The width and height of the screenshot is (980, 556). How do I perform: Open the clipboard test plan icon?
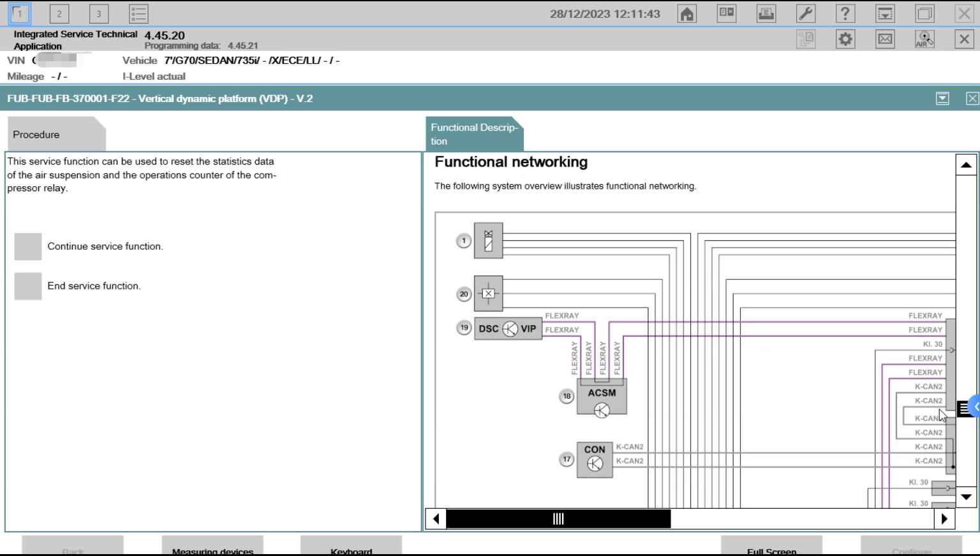click(x=806, y=40)
